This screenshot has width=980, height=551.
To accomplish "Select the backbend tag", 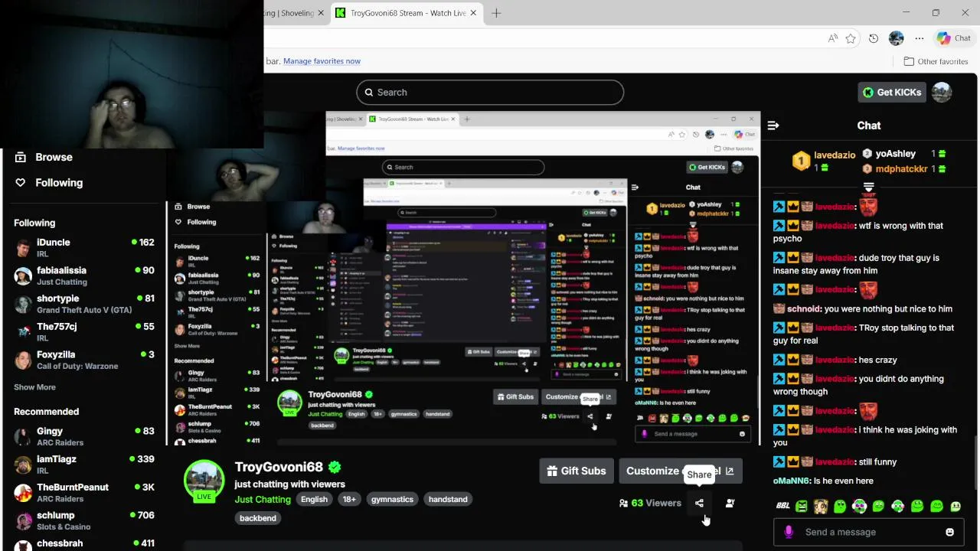I will 258,518.
